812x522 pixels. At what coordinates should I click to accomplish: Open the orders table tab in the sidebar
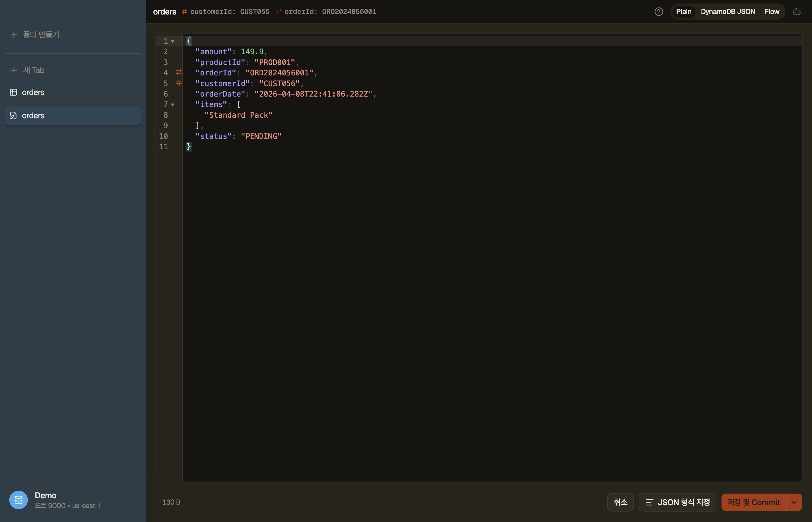[73, 92]
